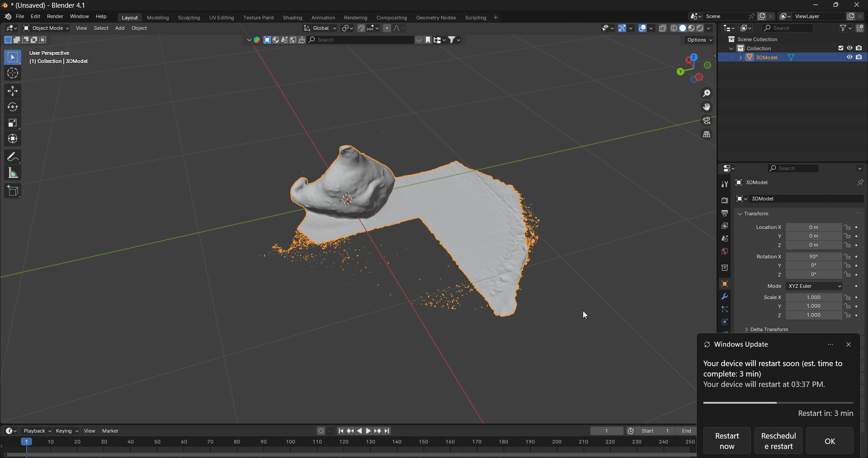Collapse the Collection tree item
The width and height of the screenshot is (868, 458).
point(731,48)
